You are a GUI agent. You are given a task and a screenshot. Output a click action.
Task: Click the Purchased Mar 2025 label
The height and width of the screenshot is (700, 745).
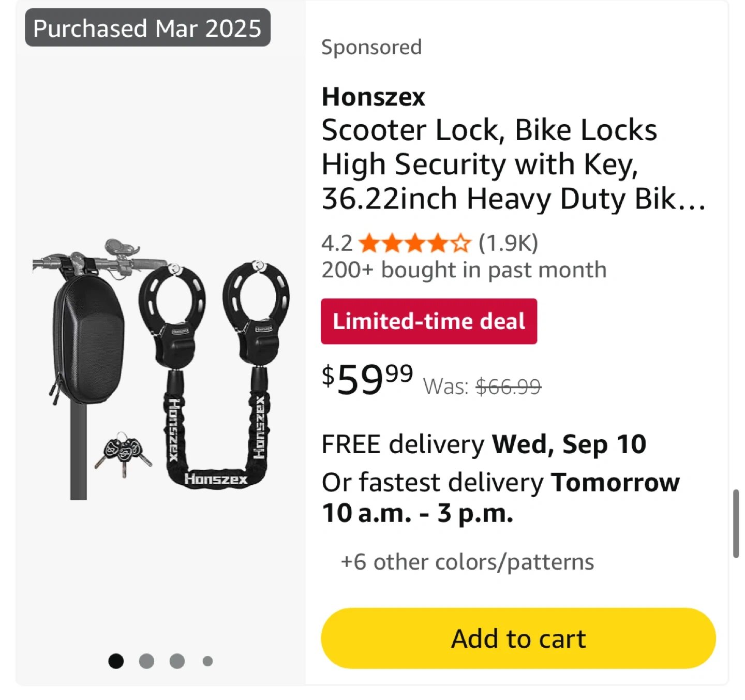(x=147, y=28)
